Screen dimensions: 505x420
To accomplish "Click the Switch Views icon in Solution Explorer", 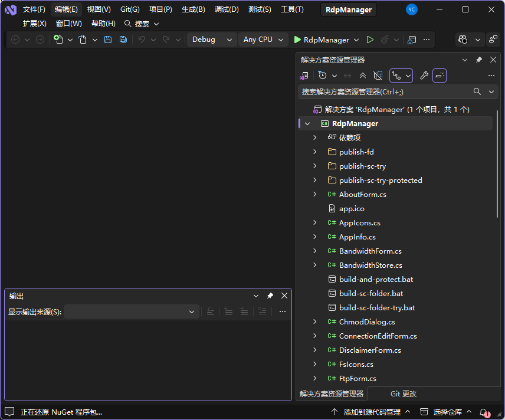I will pyautogui.click(x=304, y=76).
